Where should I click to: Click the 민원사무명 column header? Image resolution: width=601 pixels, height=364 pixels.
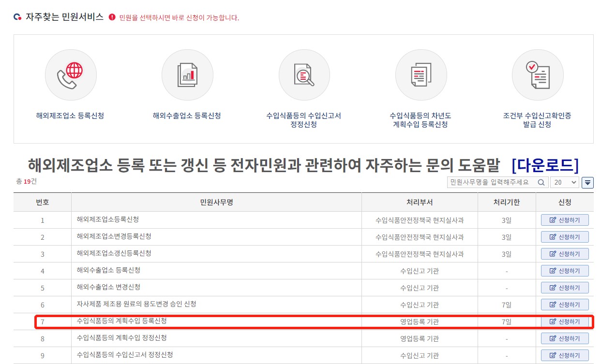pos(216,203)
